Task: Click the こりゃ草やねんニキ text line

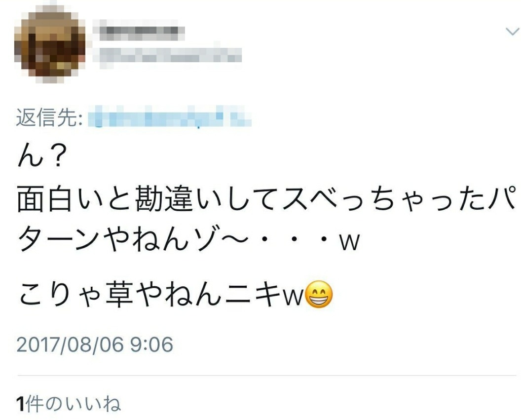Action: (x=175, y=295)
